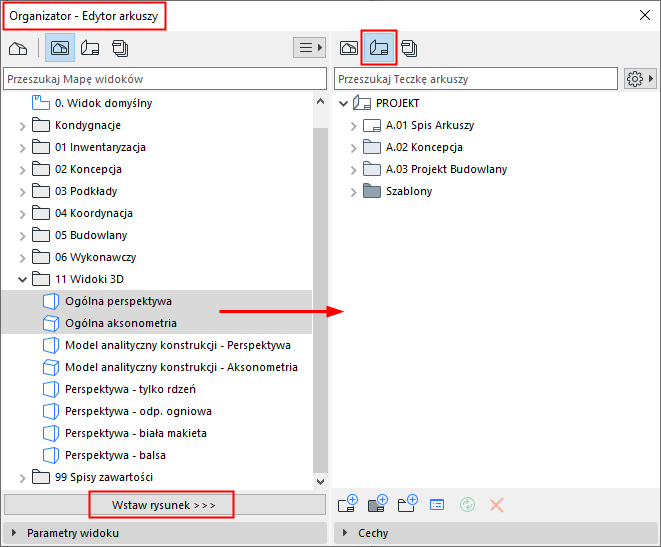
Task: Select the Kondygnacje folder icon
Action: [41, 125]
